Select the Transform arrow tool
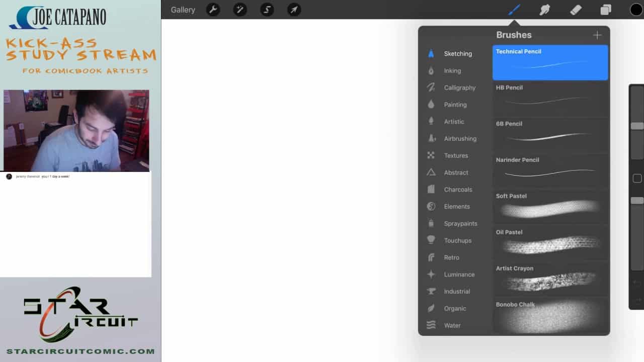 tap(294, 10)
